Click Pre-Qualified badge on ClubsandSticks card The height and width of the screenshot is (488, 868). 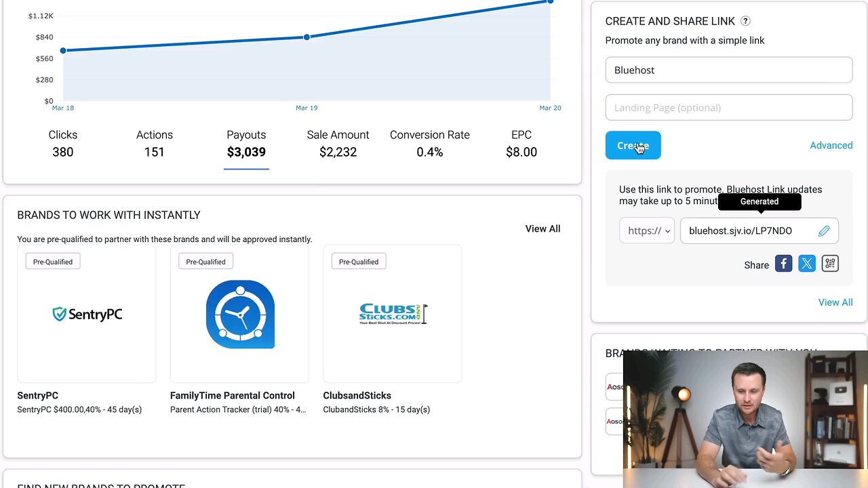(359, 262)
